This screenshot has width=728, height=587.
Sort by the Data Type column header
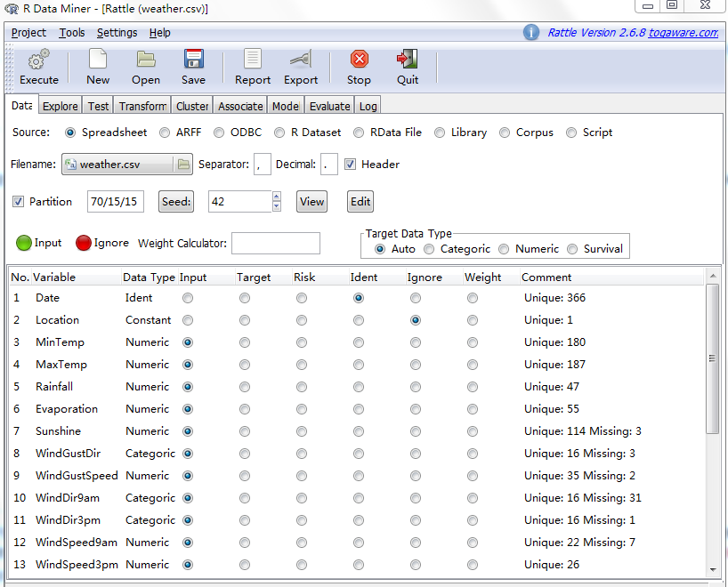pyautogui.click(x=149, y=277)
